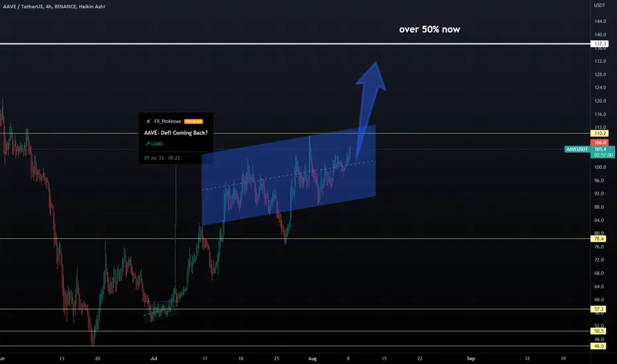Viewport: 617px width, 364px height.
Task: Click the yellow 57.2 price label
Action: coord(599,309)
